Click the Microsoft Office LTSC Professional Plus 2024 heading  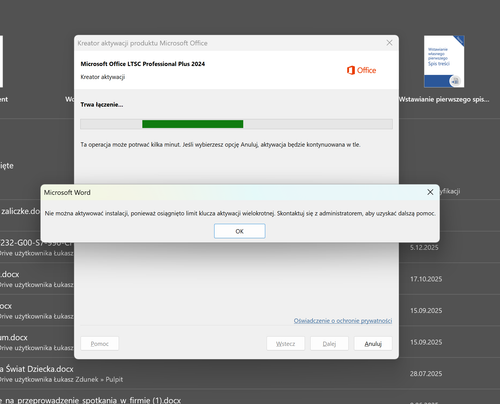143,64
